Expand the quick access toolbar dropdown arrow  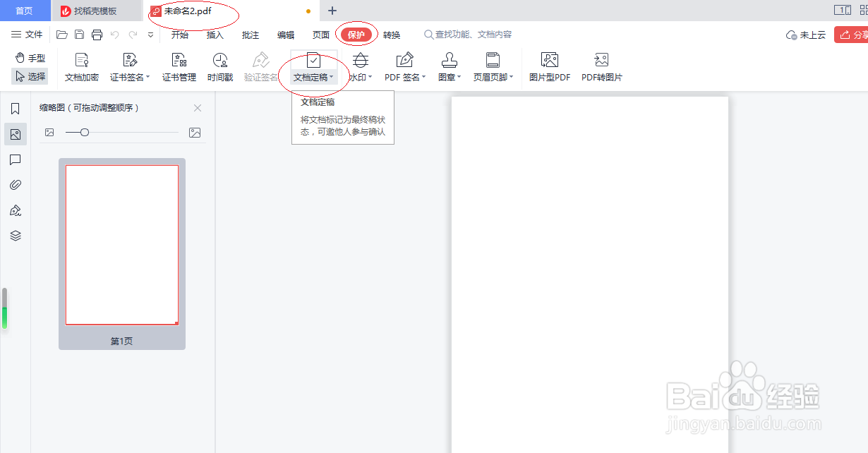click(150, 35)
